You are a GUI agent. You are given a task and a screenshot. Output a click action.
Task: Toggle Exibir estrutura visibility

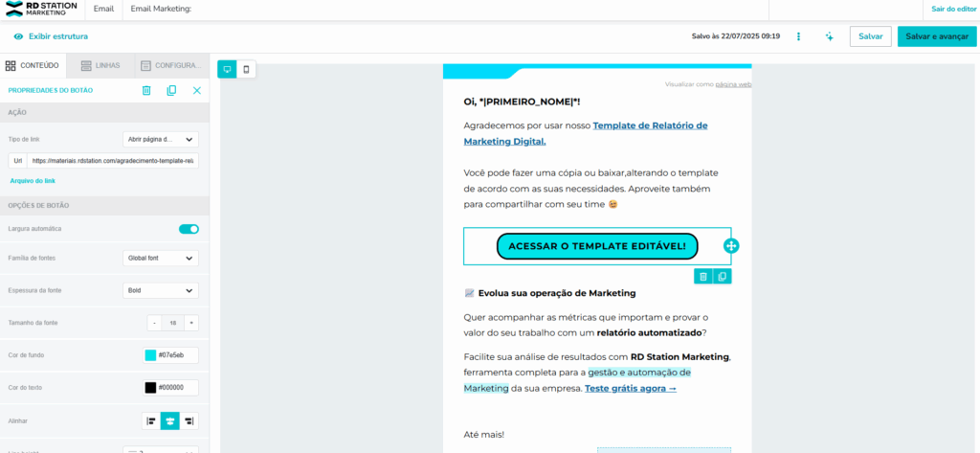tap(51, 36)
